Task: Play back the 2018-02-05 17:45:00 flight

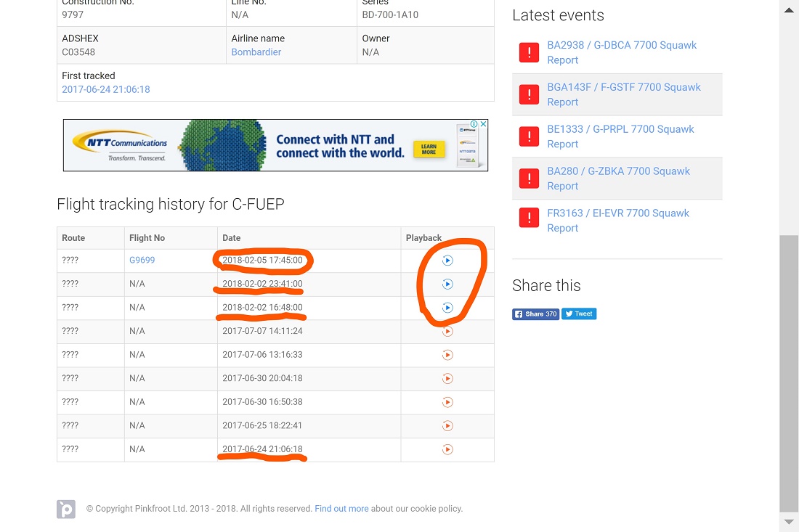Action: click(x=447, y=261)
